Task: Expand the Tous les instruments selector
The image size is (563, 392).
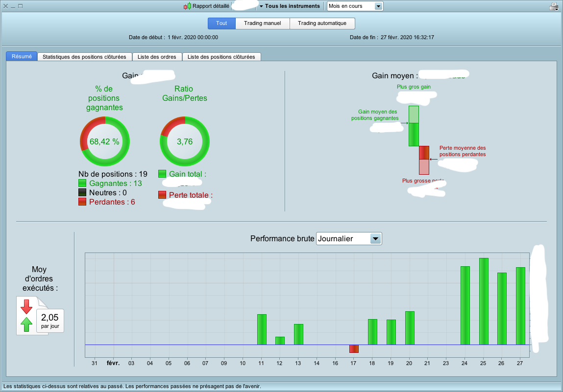Action: (290, 6)
